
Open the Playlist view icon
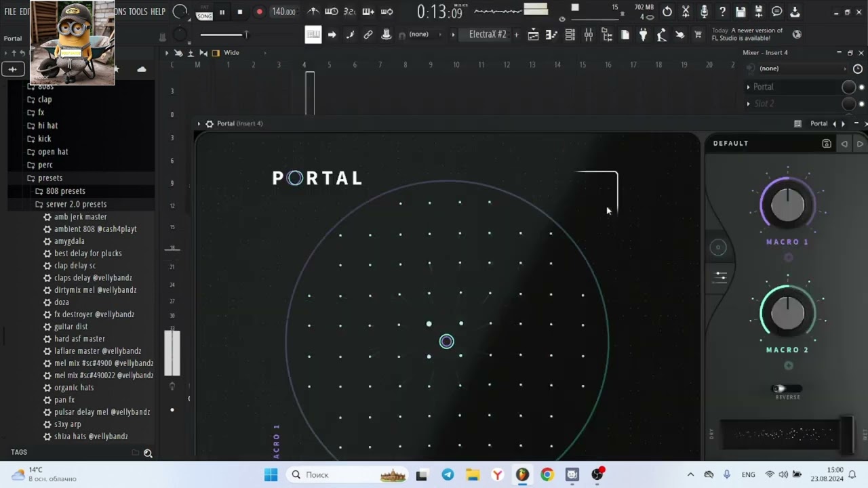coord(533,35)
